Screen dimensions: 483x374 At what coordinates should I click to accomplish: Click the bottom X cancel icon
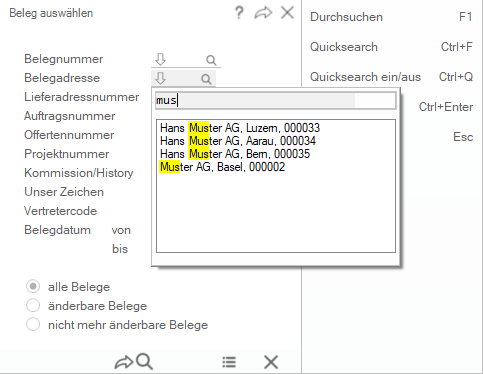pyautogui.click(x=271, y=362)
